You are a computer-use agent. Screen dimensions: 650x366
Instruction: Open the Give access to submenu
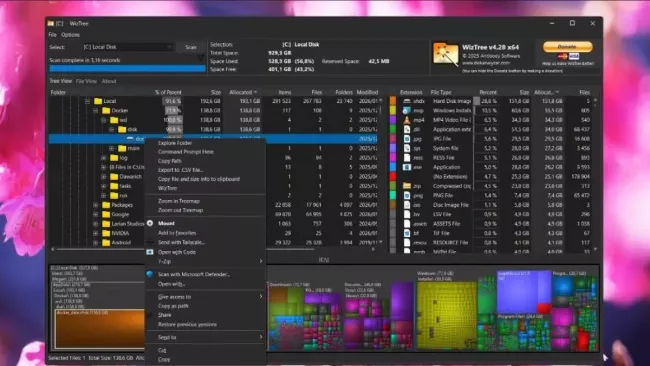pos(205,296)
